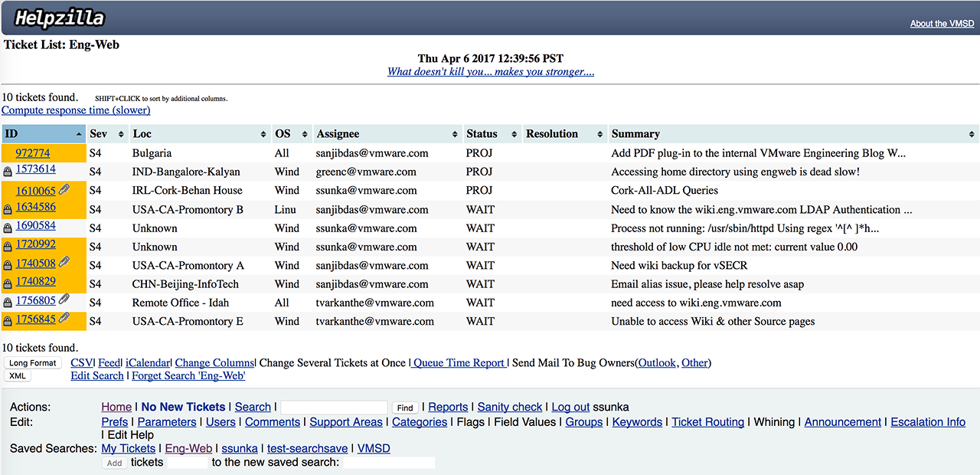
Task: Click the paperclip icon next to ticket 1756805
Action: (64, 300)
